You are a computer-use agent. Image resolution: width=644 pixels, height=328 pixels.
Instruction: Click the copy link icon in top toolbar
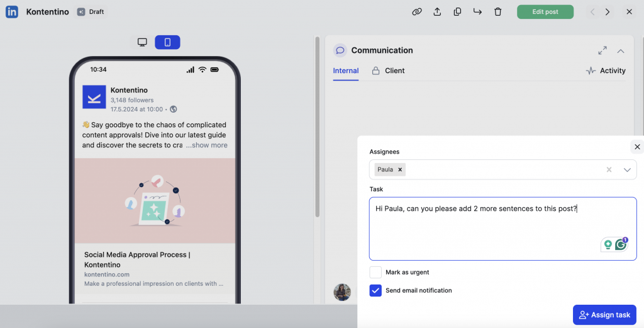416,12
